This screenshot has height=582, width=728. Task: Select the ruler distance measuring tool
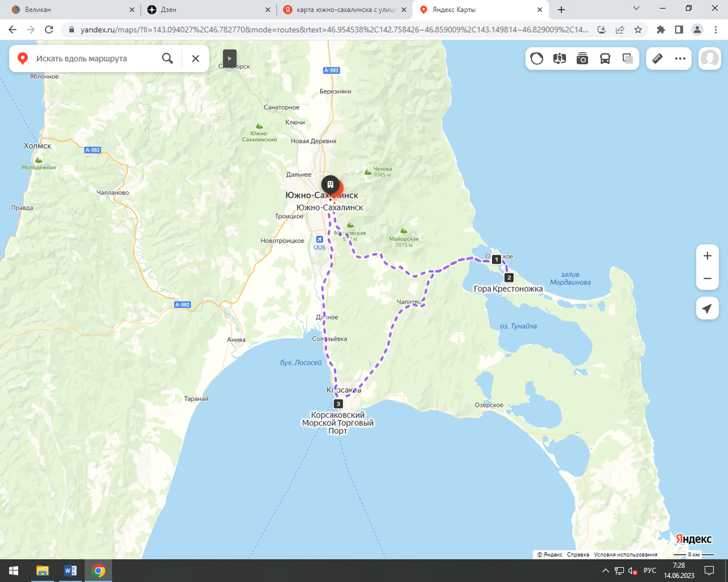coord(658,59)
